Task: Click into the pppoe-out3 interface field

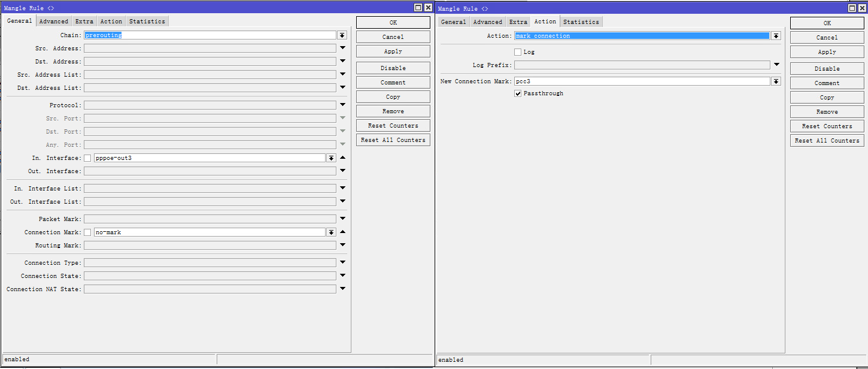Action: click(210, 158)
